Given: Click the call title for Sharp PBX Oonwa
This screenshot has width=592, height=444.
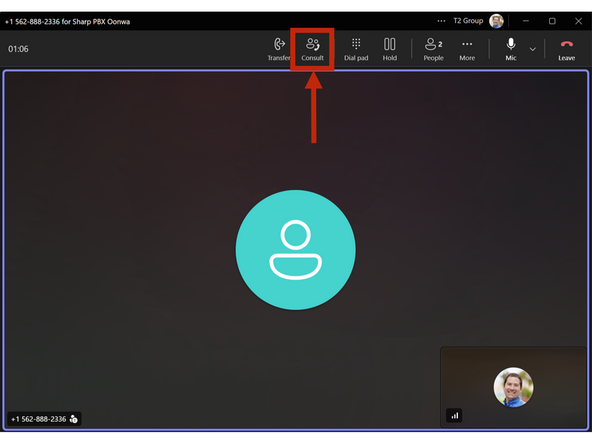Looking at the screenshot, I should [68, 22].
